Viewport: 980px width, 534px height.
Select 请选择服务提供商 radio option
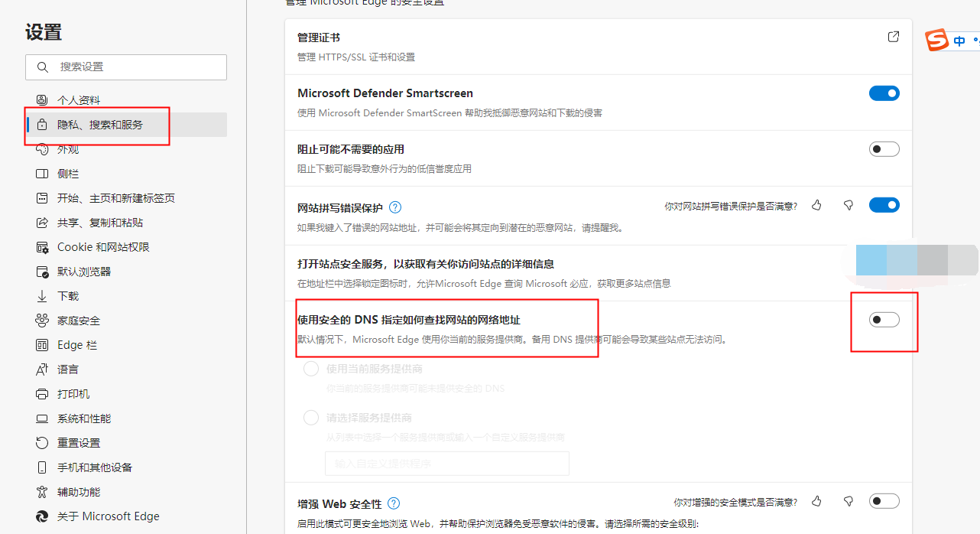click(x=311, y=418)
